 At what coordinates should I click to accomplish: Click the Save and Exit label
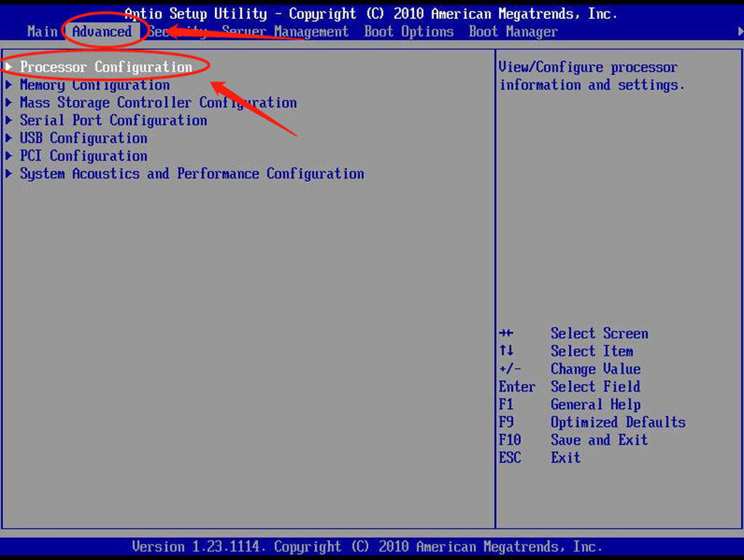point(599,440)
